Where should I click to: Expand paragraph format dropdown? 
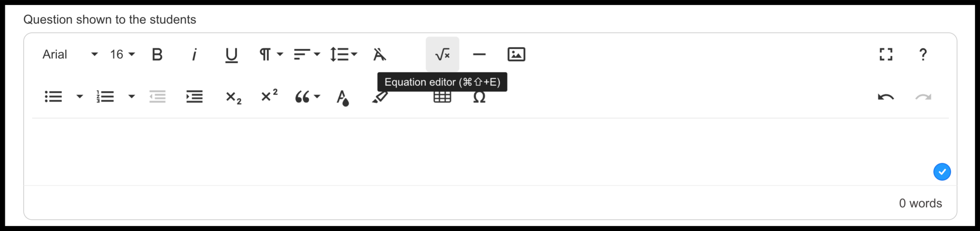pyautogui.click(x=271, y=54)
